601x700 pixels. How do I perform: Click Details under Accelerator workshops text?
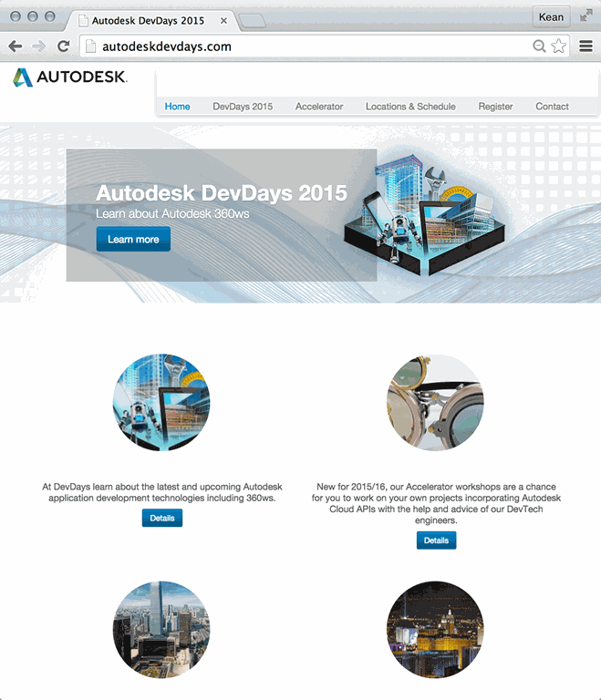pyautogui.click(x=436, y=540)
